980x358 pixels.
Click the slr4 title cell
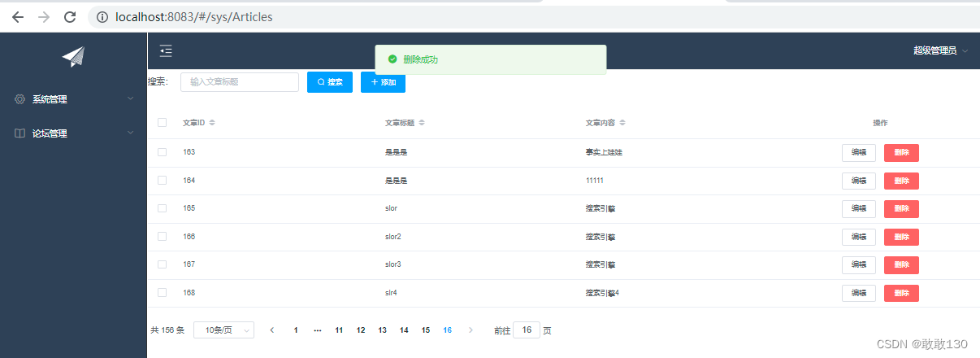point(391,293)
